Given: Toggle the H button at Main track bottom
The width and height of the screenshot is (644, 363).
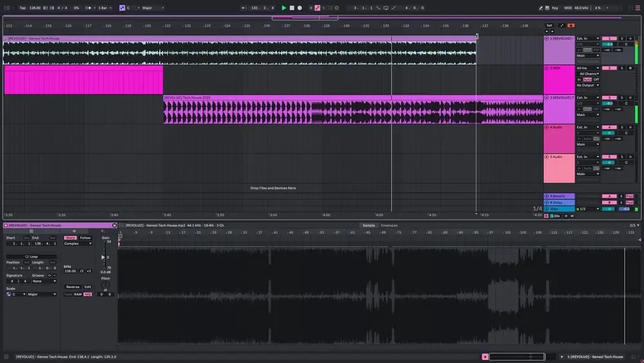Looking at the screenshot, I should point(566,216).
